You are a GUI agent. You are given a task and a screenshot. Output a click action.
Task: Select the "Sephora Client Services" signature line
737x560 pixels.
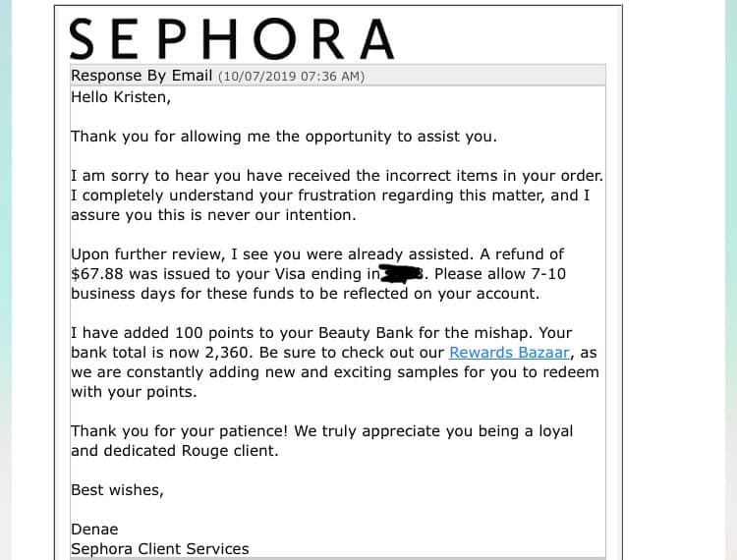pyautogui.click(x=160, y=549)
